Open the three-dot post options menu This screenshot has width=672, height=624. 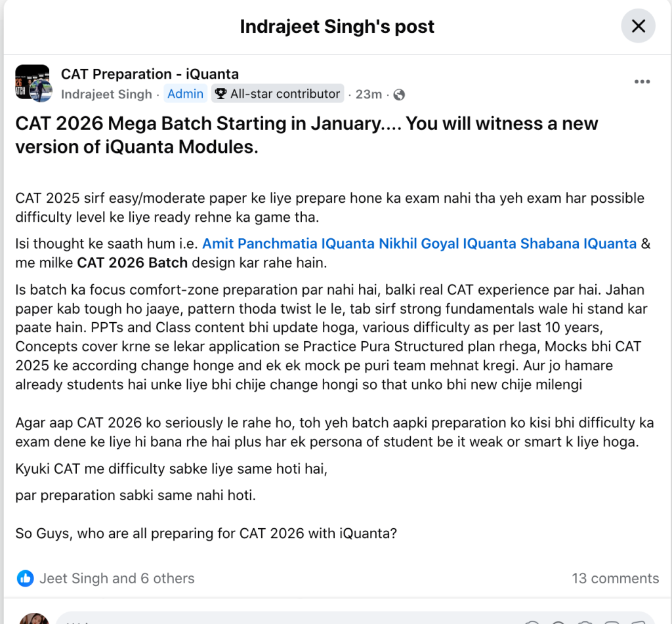point(642,82)
